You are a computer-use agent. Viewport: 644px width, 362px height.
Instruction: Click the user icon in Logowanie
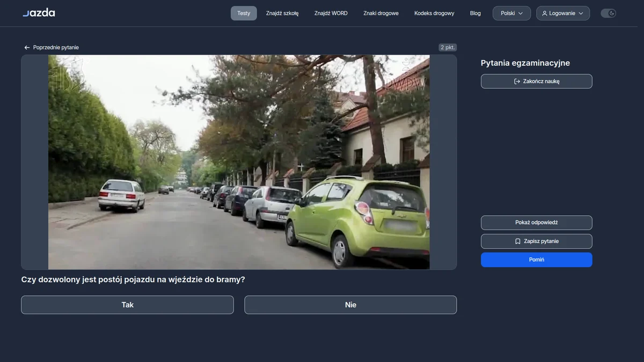coord(545,13)
